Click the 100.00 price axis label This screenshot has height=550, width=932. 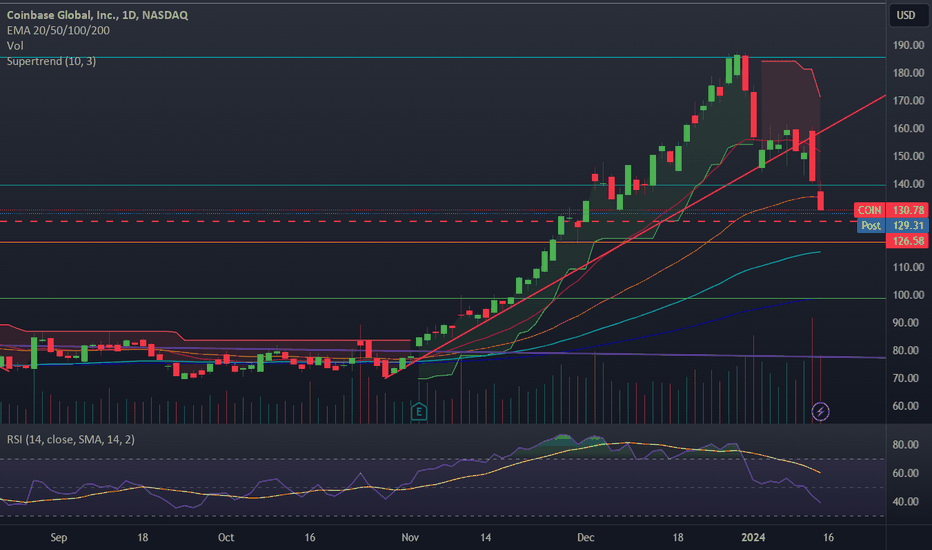pos(908,295)
